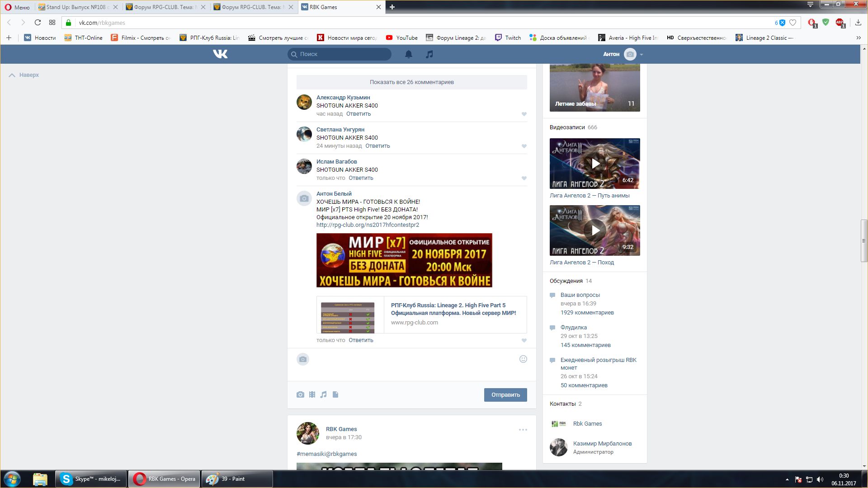The height and width of the screenshot is (488, 868).
Task: Open the Opera Меню button
Action: tap(17, 7)
